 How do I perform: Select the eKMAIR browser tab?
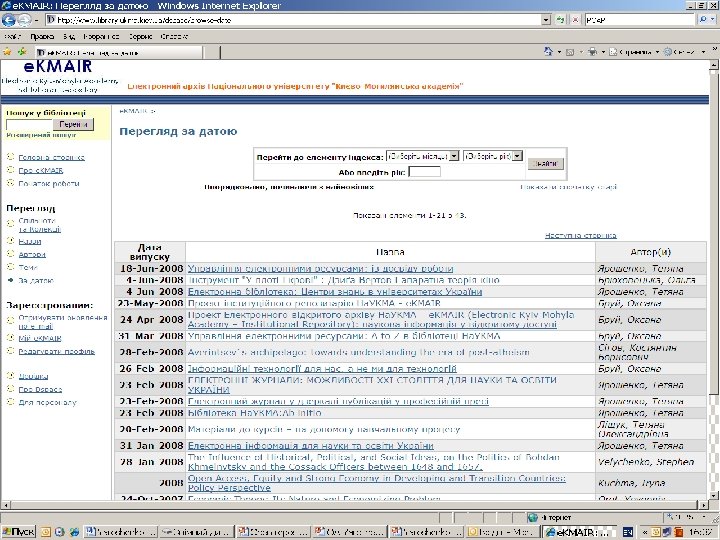coord(118,52)
